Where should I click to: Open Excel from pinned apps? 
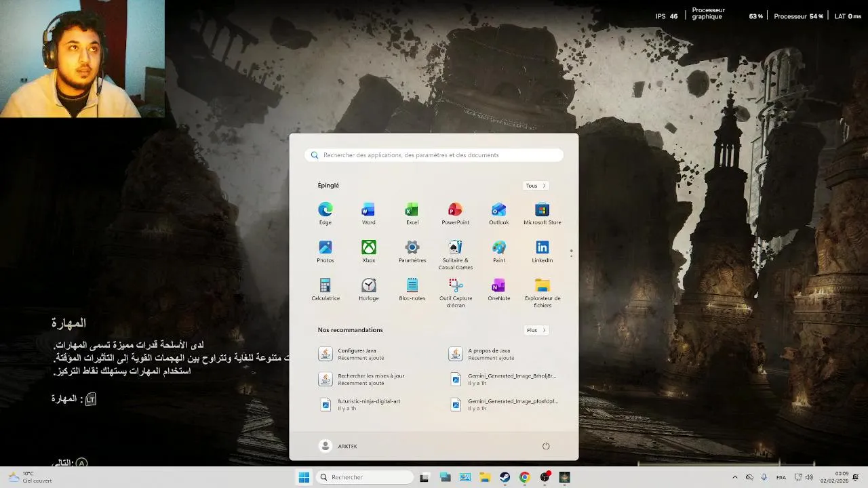pyautogui.click(x=412, y=213)
